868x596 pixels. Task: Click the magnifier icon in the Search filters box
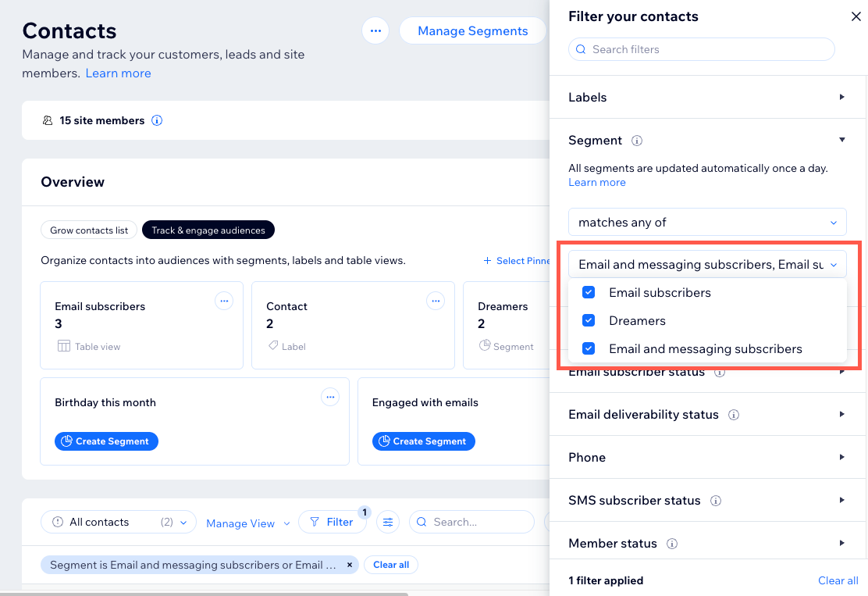point(581,48)
